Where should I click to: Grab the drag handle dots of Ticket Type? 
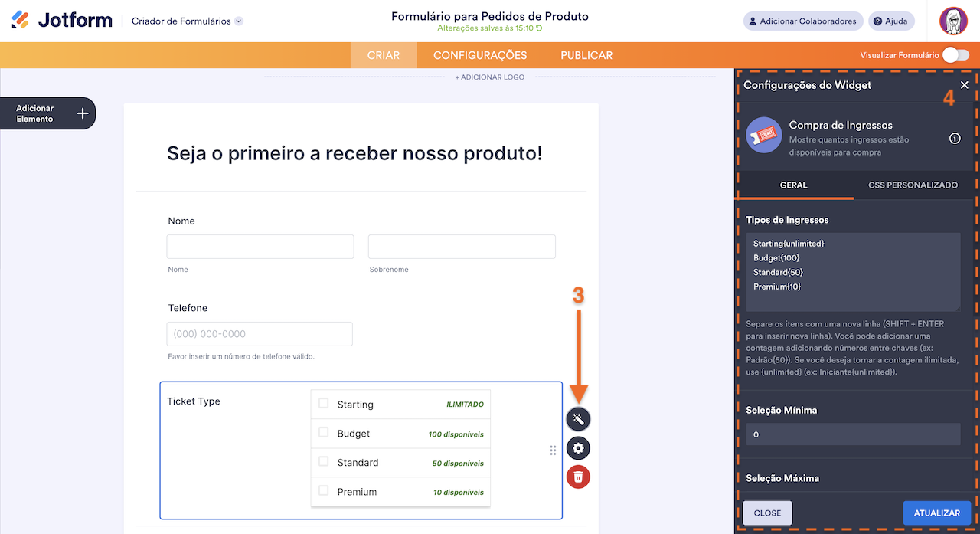(x=553, y=450)
